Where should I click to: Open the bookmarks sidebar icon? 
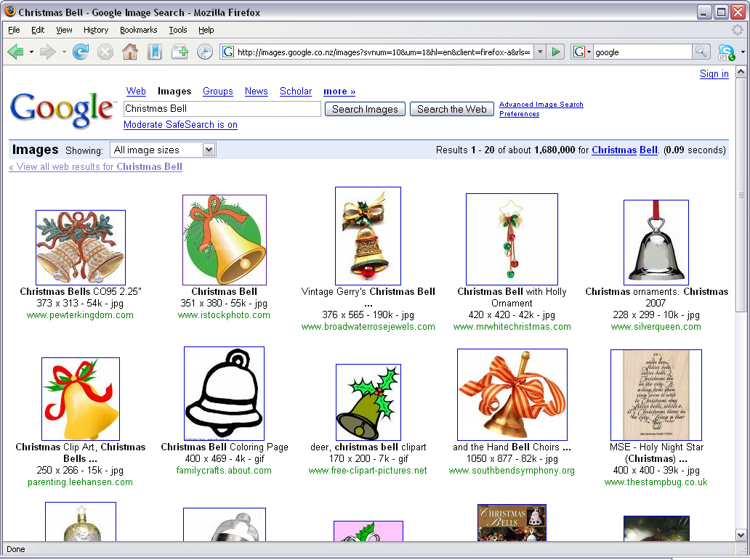click(154, 52)
